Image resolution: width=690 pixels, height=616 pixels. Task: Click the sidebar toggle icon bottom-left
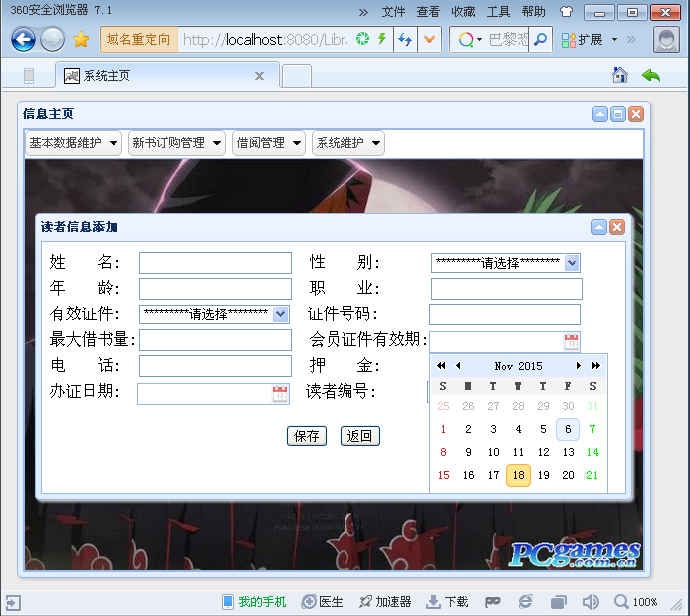click(x=13, y=603)
